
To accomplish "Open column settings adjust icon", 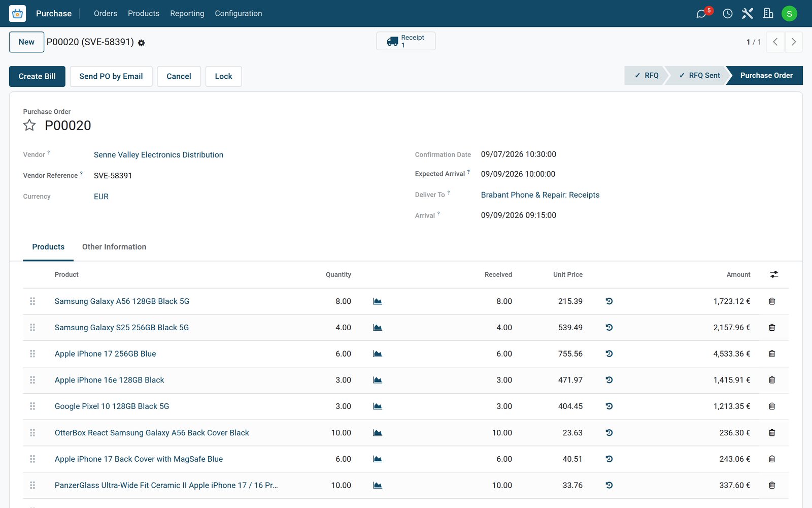I will [x=774, y=274].
